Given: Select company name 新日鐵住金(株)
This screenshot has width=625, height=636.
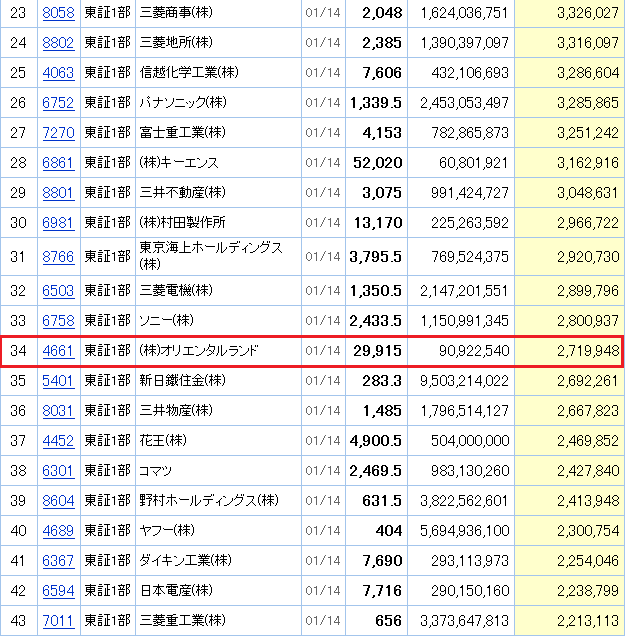Looking at the screenshot, I should (x=183, y=380).
